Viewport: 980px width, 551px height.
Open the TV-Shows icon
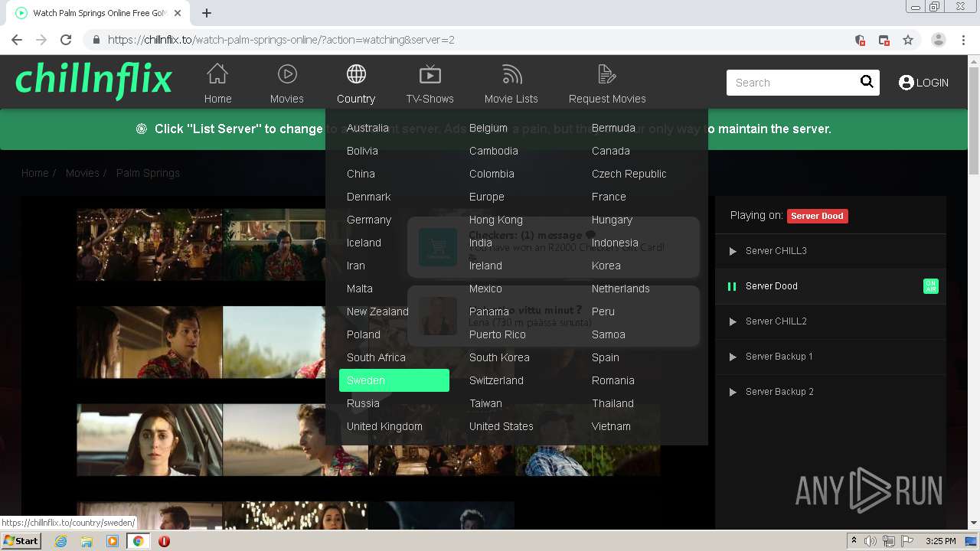click(x=430, y=74)
